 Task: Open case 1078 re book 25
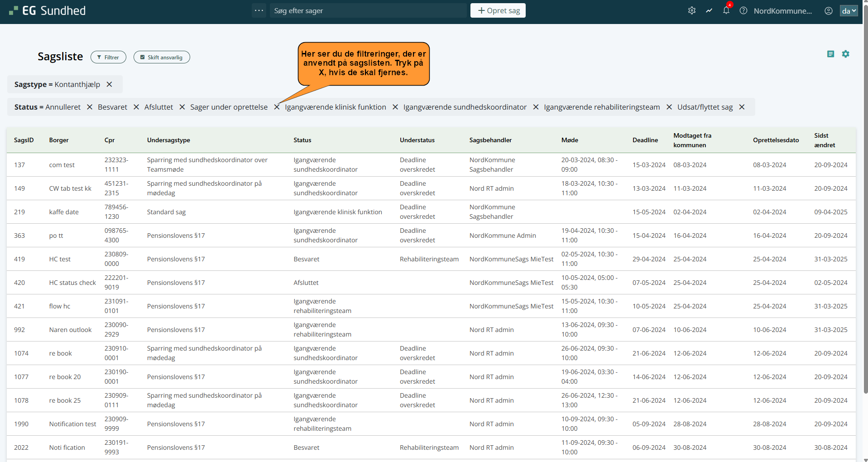(431, 400)
